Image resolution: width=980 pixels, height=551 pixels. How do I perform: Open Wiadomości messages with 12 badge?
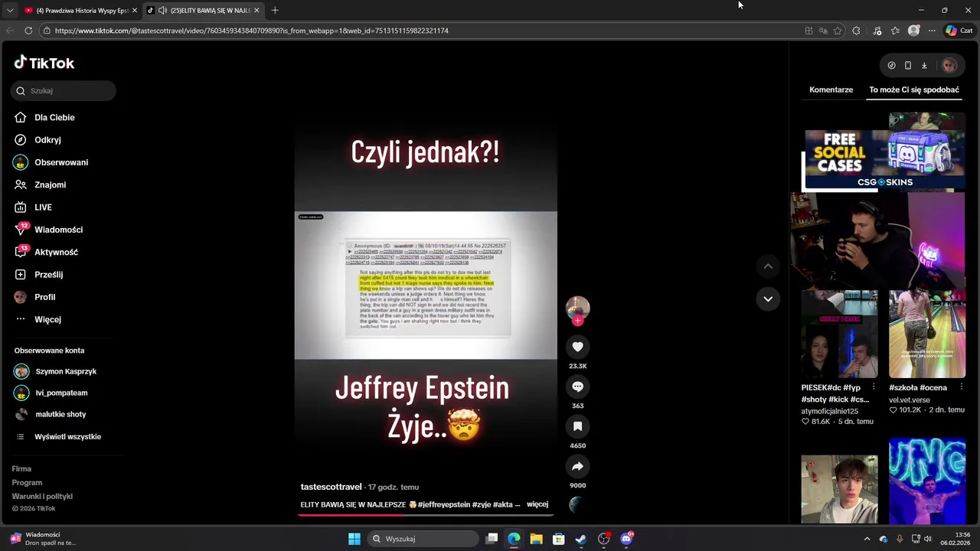48,230
